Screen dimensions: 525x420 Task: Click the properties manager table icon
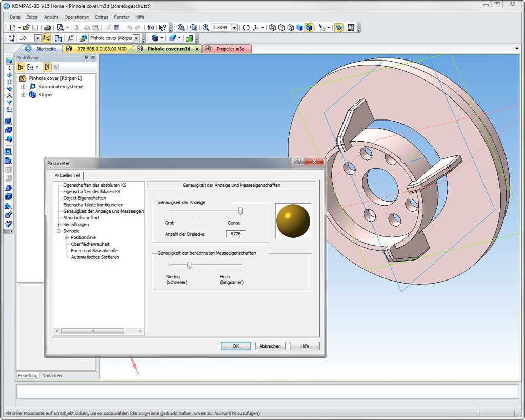pos(117,28)
